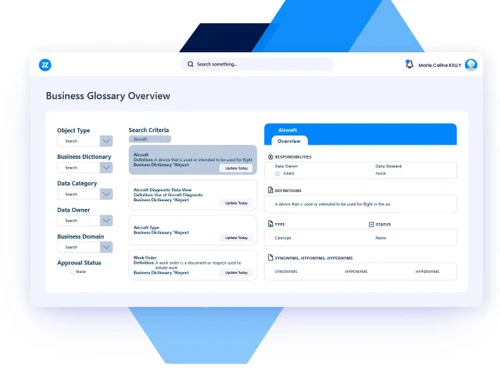Click Update Today on Work Order card
The height and width of the screenshot is (375, 500).
[236, 273]
